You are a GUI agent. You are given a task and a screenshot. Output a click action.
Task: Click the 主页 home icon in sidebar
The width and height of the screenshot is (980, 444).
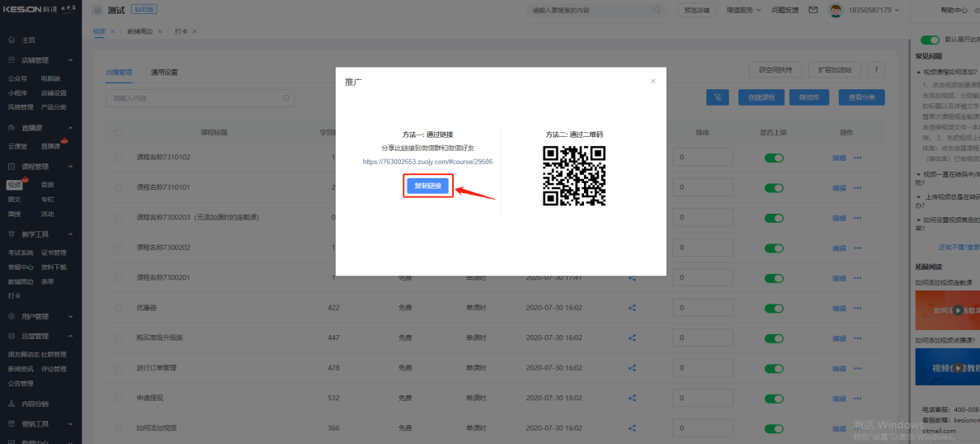click(x=12, y=40)
